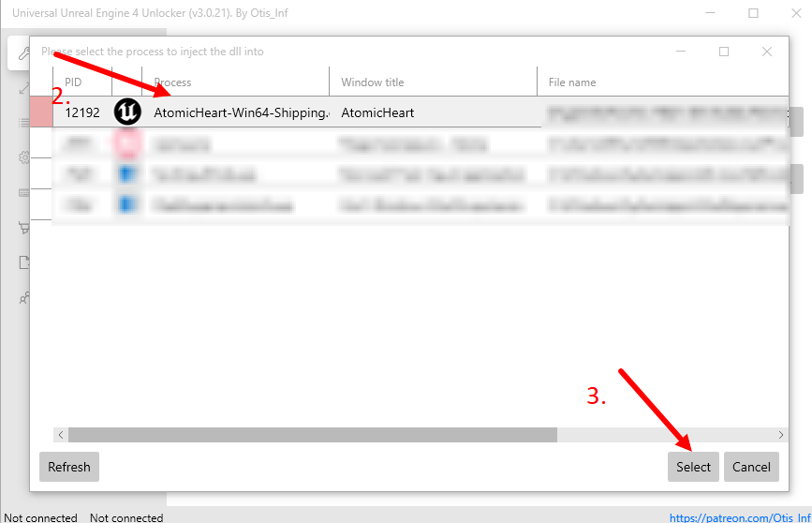The height and width of the screenshot is (523, 812).
Task: Select the list icon in the left sidebar
Action: [23, 123]
